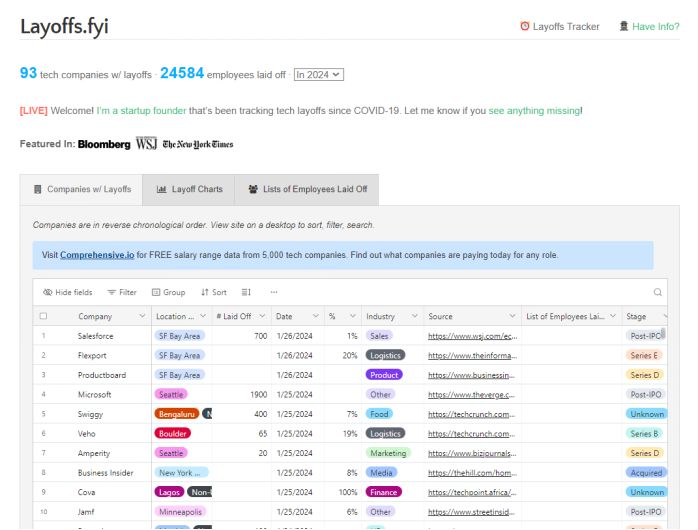Screen dimensions: 698x530
Task: Click the Filter lines icon
Action: tap(112, 292)
